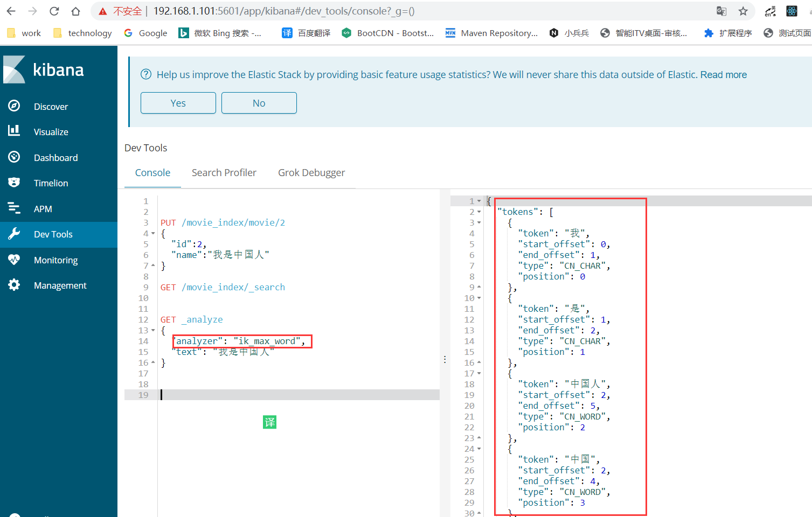Viewport: 812px width, 517px height.
Task: Open Visualize bar chart icon
Action: 14,131
